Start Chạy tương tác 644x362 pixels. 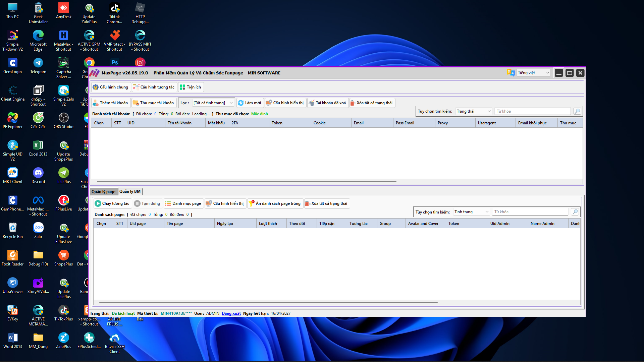[112, 203]
